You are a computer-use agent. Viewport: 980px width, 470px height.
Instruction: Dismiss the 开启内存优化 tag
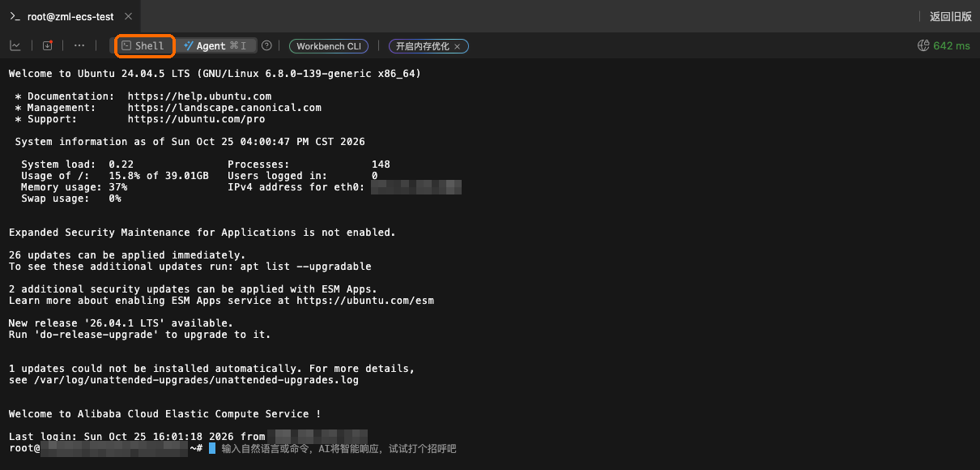coord(457,47)
